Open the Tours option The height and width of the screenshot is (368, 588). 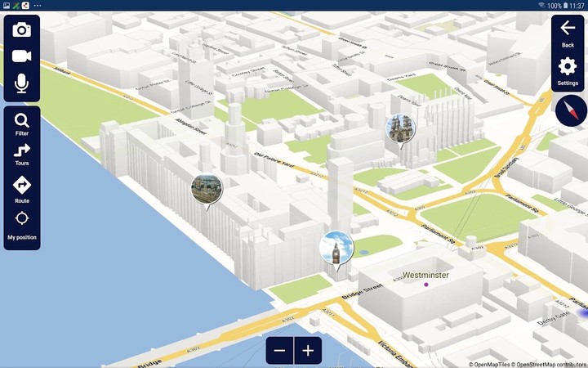coord(22,155)
